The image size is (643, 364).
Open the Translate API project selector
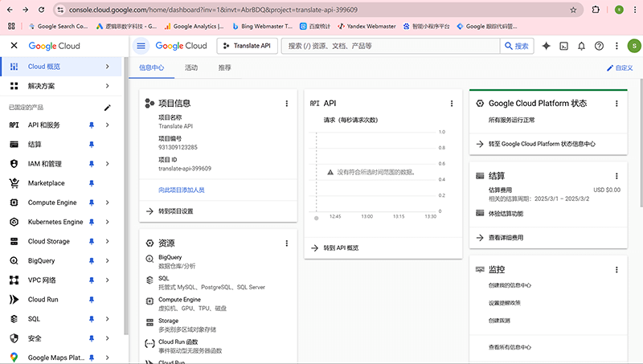click(247, 46)
